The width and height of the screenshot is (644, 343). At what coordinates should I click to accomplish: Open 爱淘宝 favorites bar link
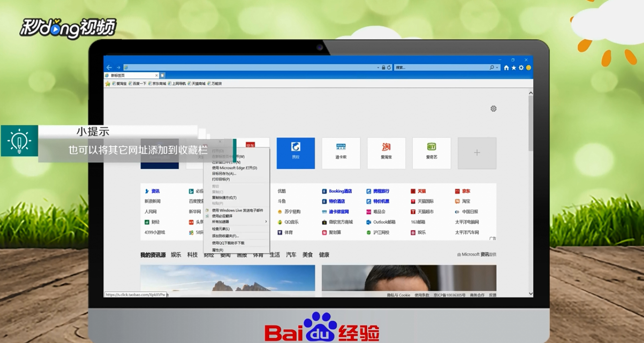pos(120,83)
